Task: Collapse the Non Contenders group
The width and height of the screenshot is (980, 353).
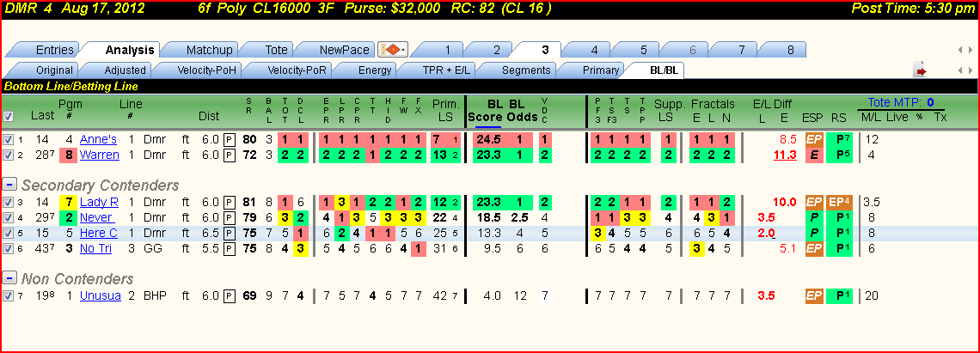Action: 9,278
